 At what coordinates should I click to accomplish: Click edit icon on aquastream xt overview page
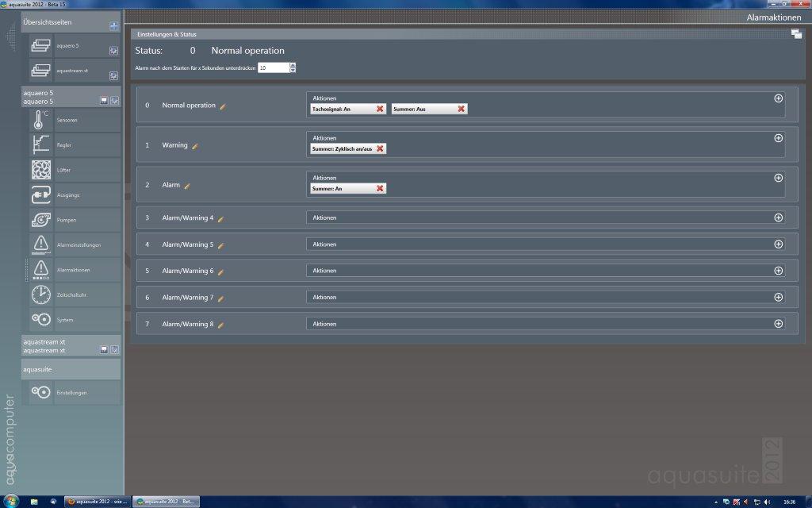coord(113,75)
